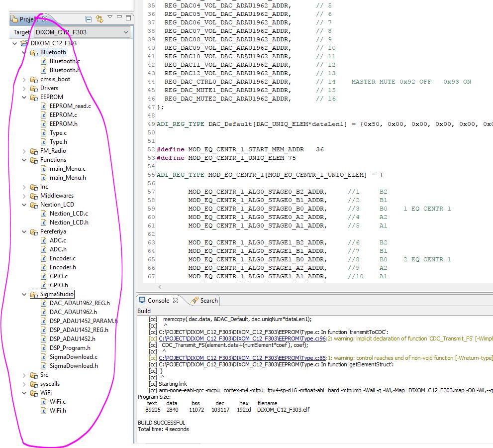Screen dimensions: 493x448
Task: Toggle Link with Editor icon
Action: tap(99, 19)
